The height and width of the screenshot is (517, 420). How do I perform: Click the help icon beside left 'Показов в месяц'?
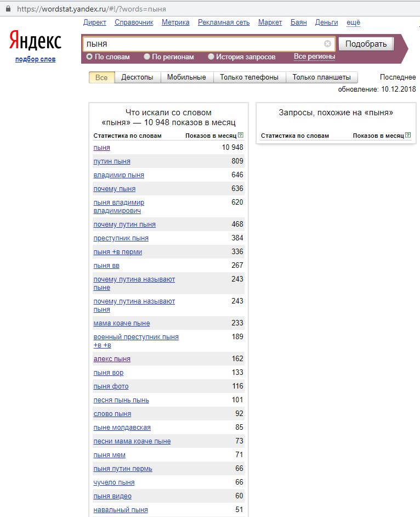click(x=241, y=135)
